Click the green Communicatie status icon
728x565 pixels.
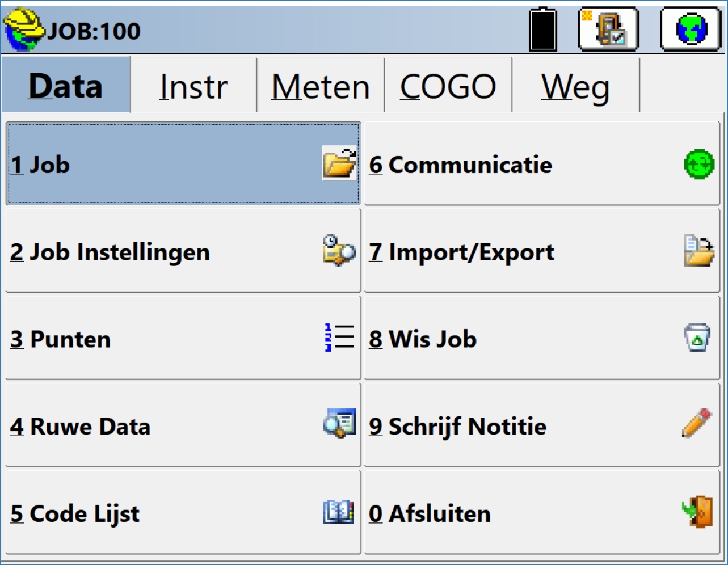click(x=699, y=165)
